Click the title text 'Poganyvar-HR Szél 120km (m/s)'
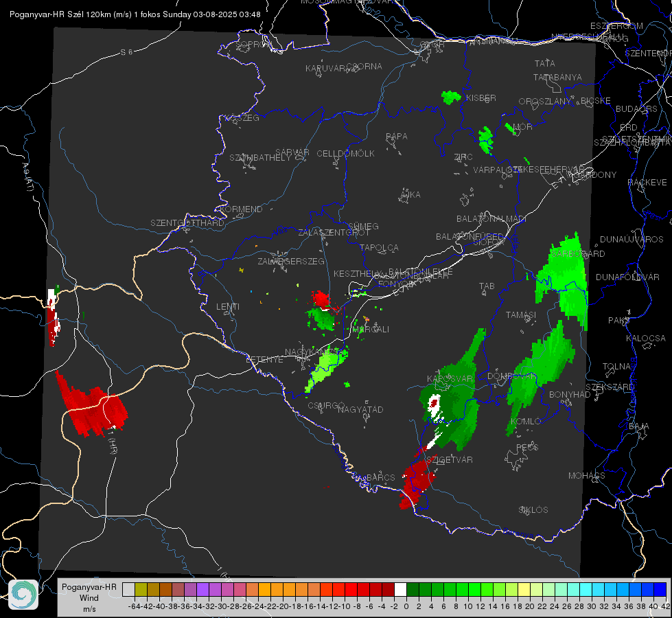This screenshot has height=618, width=672. [x=71, y=14]
